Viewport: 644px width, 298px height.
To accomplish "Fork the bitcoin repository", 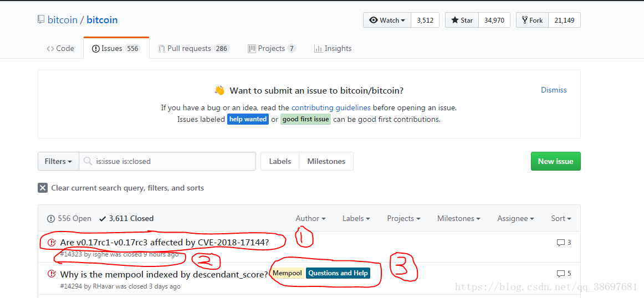I will [532, 20].
